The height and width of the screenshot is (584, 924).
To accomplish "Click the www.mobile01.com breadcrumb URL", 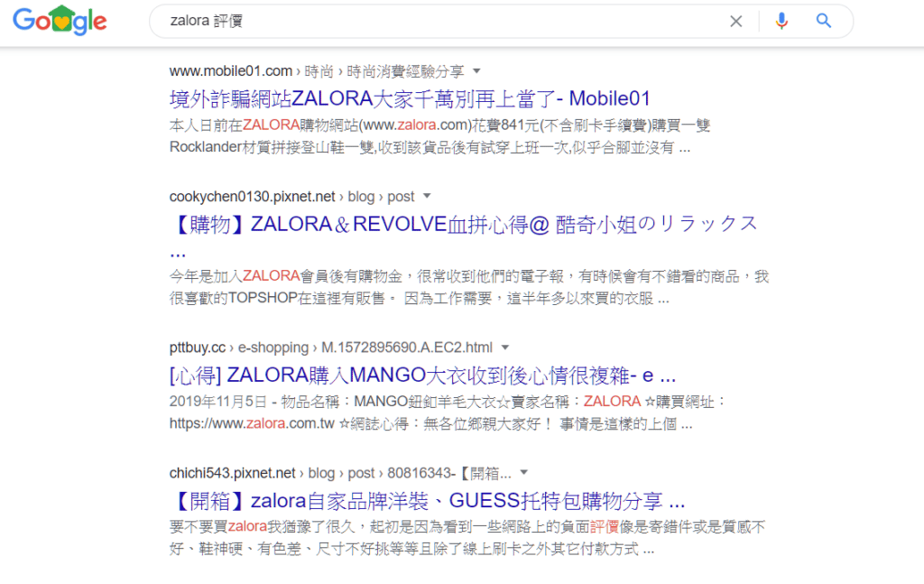I will [x=231, y=71].
